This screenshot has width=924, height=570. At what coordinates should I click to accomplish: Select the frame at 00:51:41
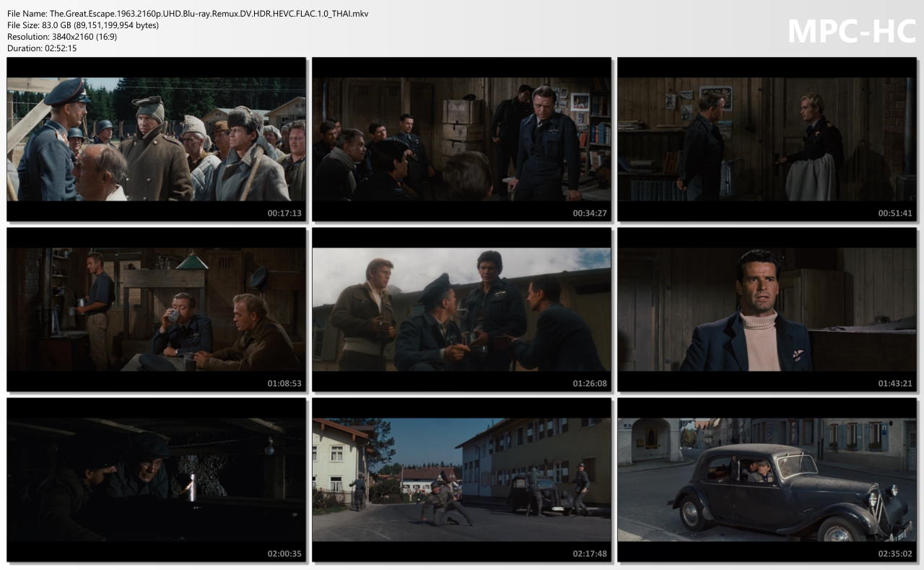pyautogui.click(x=767, y=139)
